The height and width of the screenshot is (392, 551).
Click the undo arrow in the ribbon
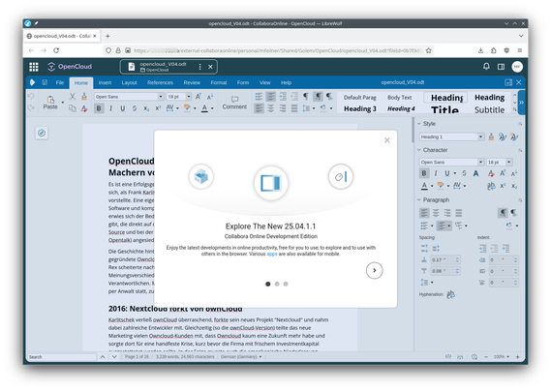coord(31,96)
